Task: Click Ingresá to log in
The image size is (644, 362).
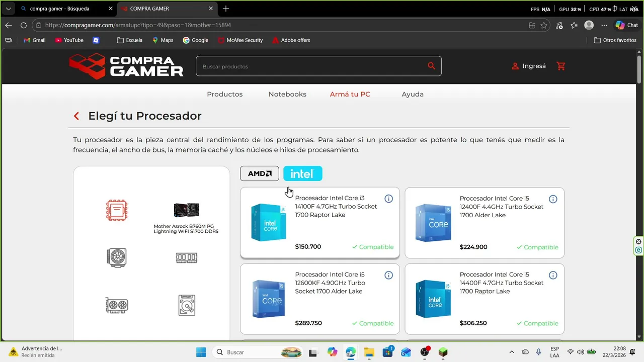Action: [x=528, y=66]
